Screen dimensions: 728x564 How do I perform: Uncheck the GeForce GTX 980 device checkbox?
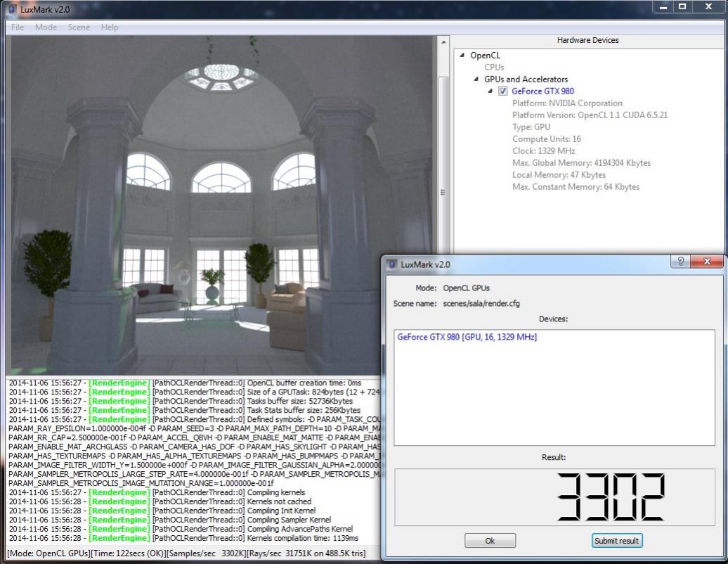tap(503, 91)
